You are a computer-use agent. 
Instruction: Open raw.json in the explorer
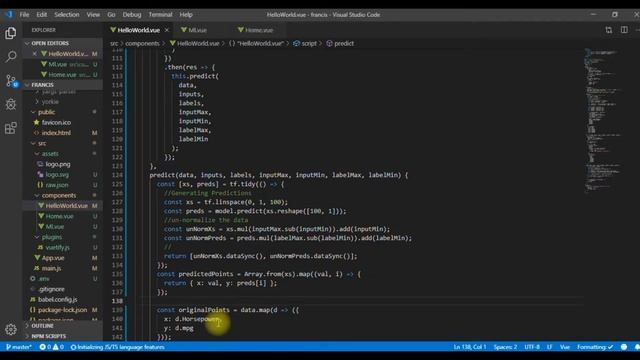[x=57, y=185]
